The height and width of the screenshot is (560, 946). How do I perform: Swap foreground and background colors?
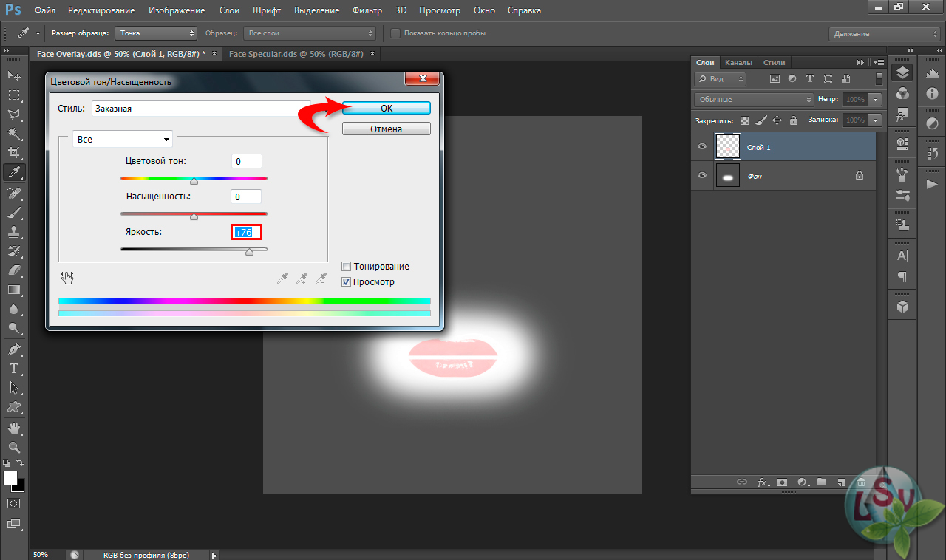coord(20,462)
